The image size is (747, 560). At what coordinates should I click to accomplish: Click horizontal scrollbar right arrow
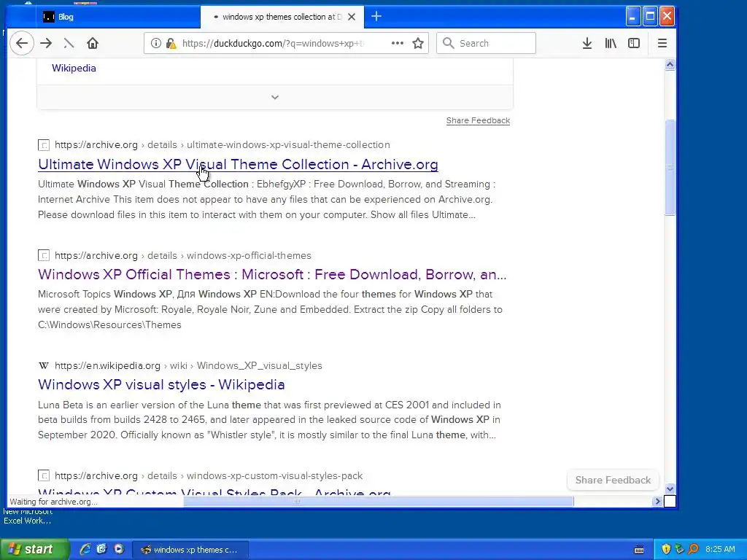[x=657, y=501]
